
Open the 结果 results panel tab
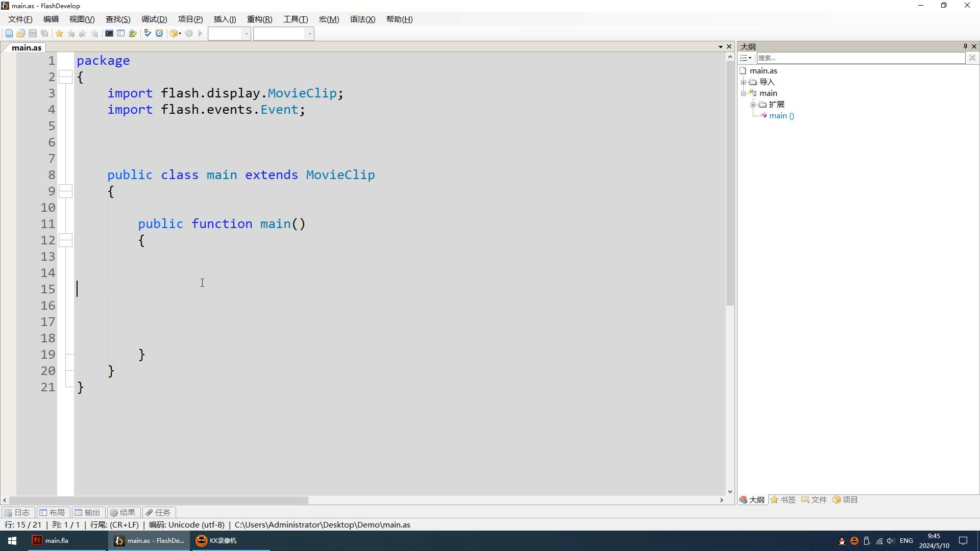click(x=123, y=513)
